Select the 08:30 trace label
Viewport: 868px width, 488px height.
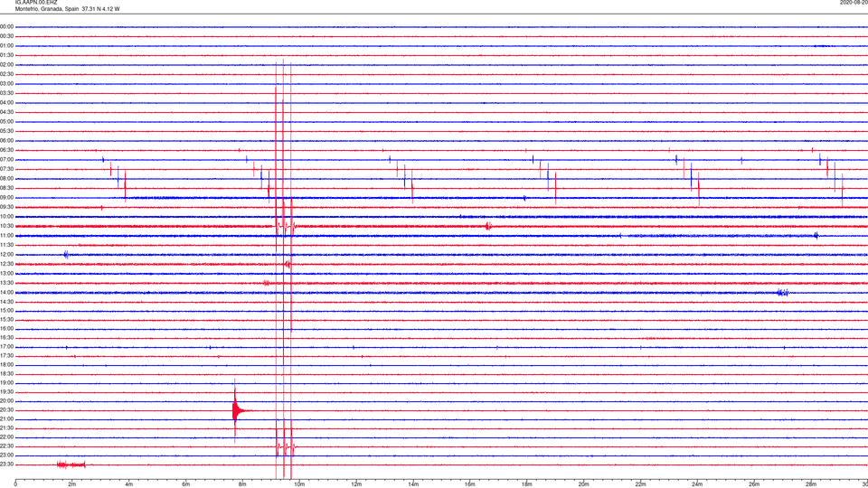tap(6, 188)
